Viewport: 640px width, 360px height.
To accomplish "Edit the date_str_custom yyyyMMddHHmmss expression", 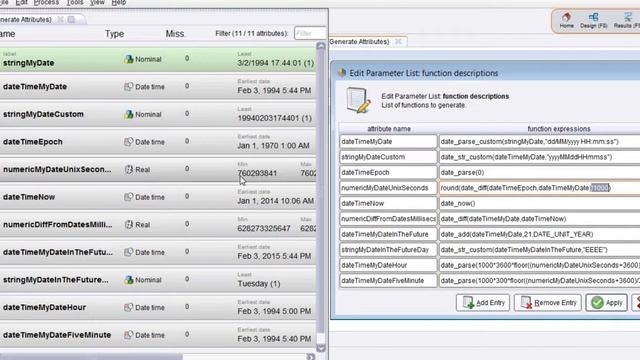I will coord(540,157).
